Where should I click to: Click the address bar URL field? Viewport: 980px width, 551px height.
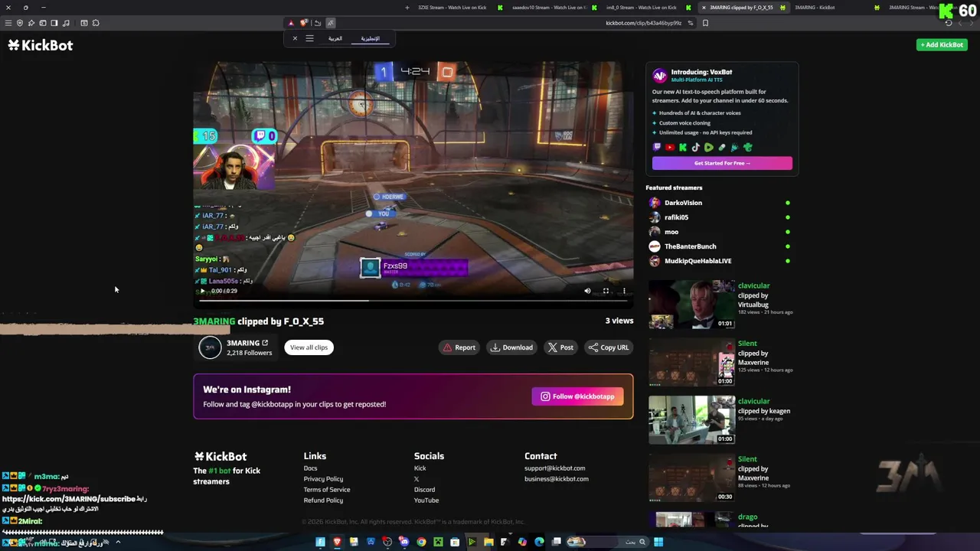point(643,23)
